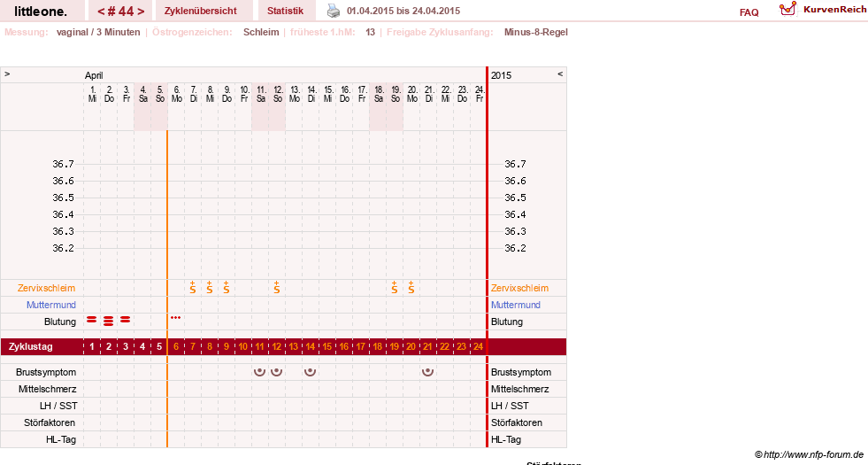Image resolution: width=868 pixels, height=465 pixels.
Task: Click the 2015 year label
Action: click(x=501, y=75)
